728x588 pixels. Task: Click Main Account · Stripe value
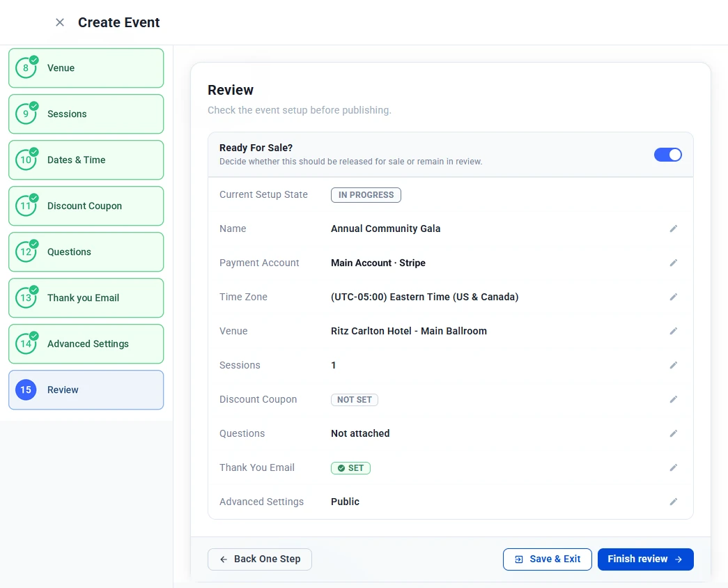378,263
